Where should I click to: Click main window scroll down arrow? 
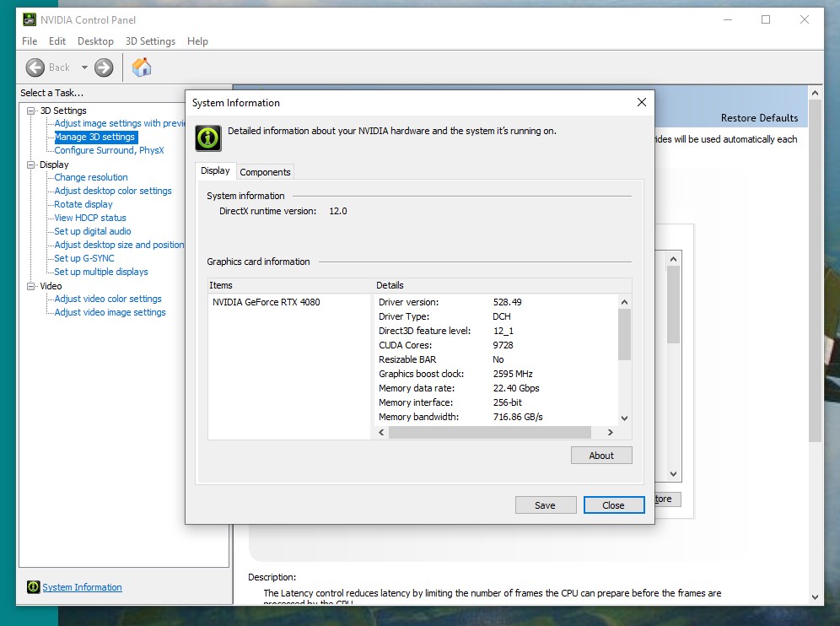(815, 597)
